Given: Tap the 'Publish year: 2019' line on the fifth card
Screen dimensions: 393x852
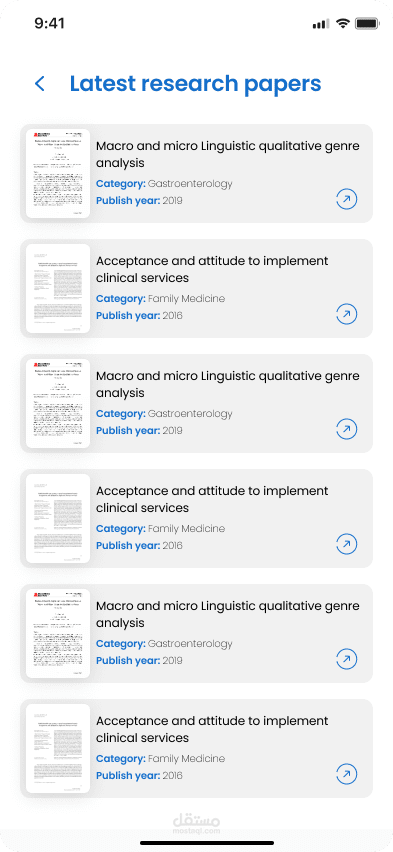Looking at the screenshot, I should click(x=139, y=660).
